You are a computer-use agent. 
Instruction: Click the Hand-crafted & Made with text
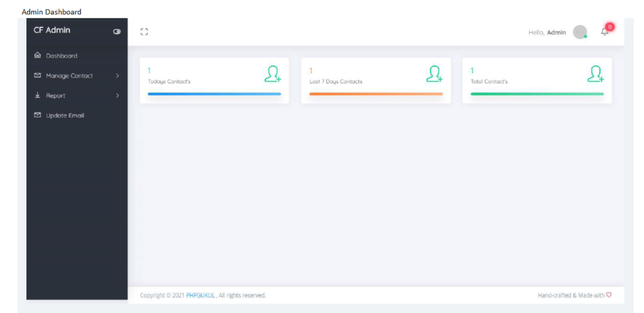click(x=571, y=295)
